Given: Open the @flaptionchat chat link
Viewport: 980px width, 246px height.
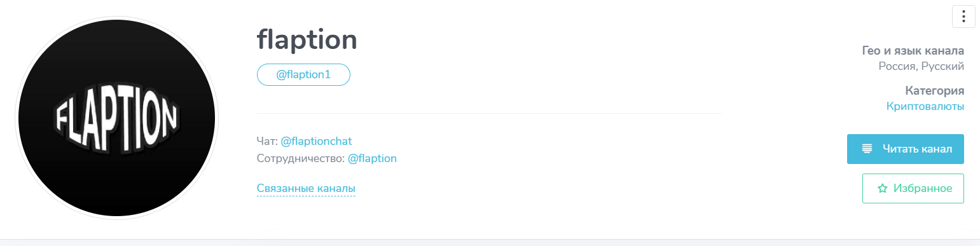Looking at the screenshot, I should point(316,140).
